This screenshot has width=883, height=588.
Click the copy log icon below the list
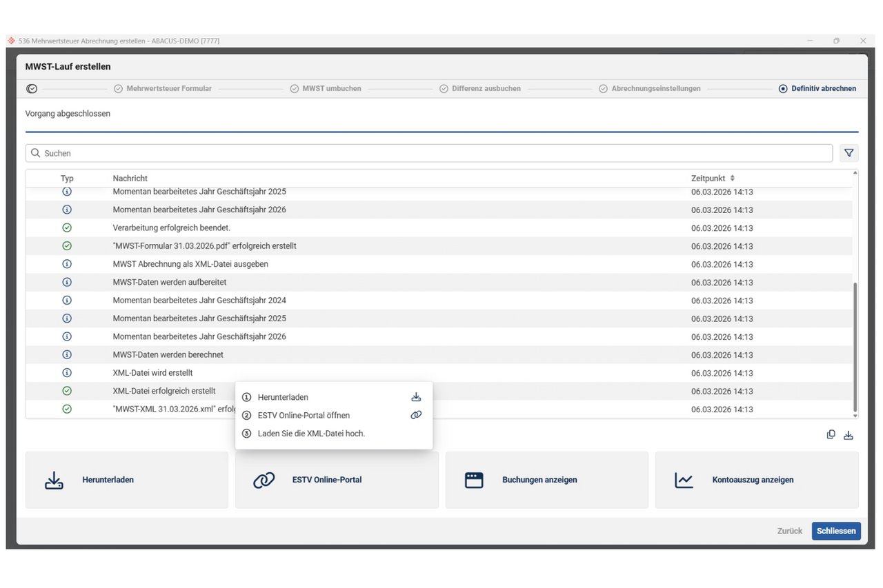point(831,435)
